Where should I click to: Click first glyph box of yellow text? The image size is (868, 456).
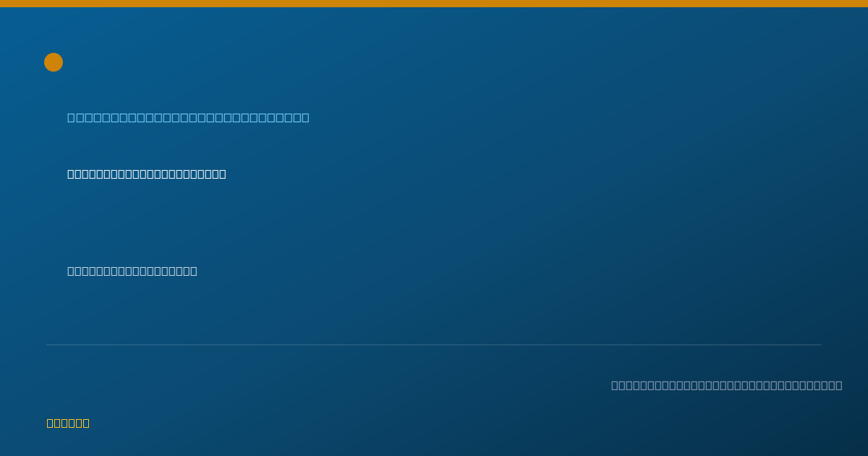(x=50, y=423)
